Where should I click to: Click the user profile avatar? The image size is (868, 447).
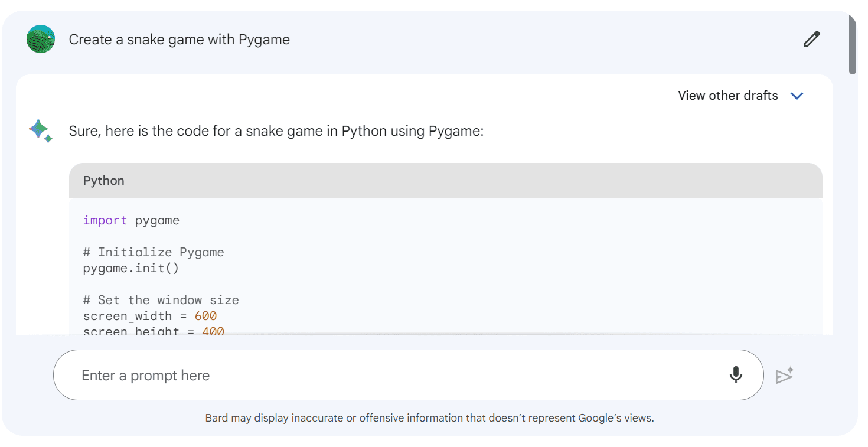(x=41, y=39)
